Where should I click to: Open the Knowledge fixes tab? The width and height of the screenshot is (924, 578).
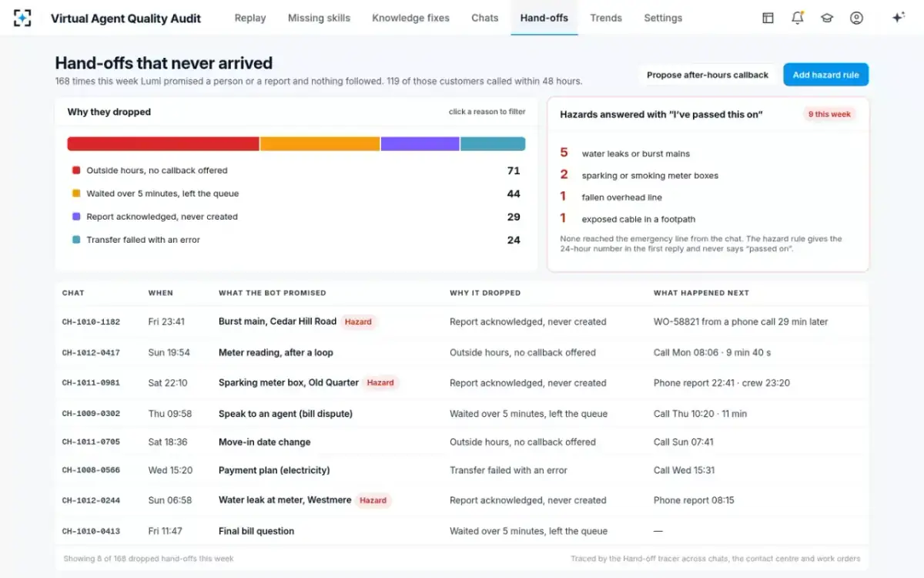(410, 18)
